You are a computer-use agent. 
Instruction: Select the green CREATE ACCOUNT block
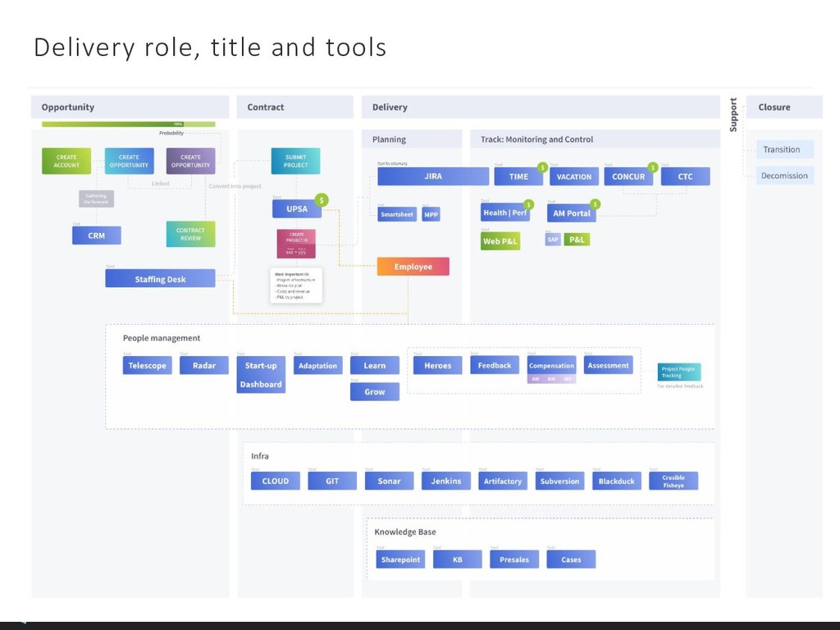pos(66,161)
